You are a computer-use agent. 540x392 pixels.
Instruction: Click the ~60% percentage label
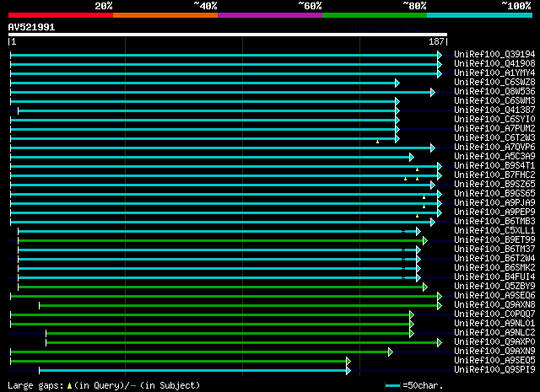click(x=310, y=6)
